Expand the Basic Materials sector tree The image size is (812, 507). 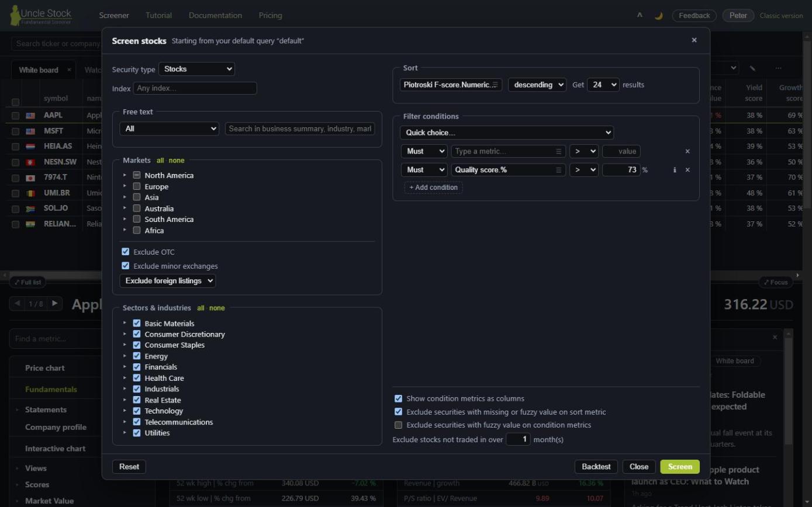(x=125, y=323)
